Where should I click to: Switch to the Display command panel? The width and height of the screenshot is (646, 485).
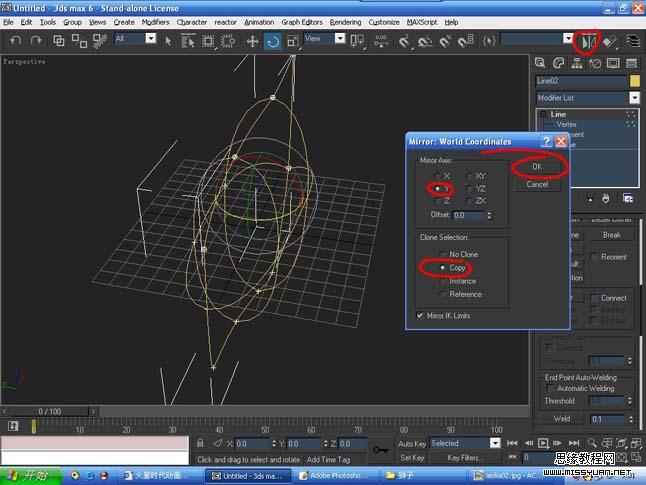(x=613, y=63)
